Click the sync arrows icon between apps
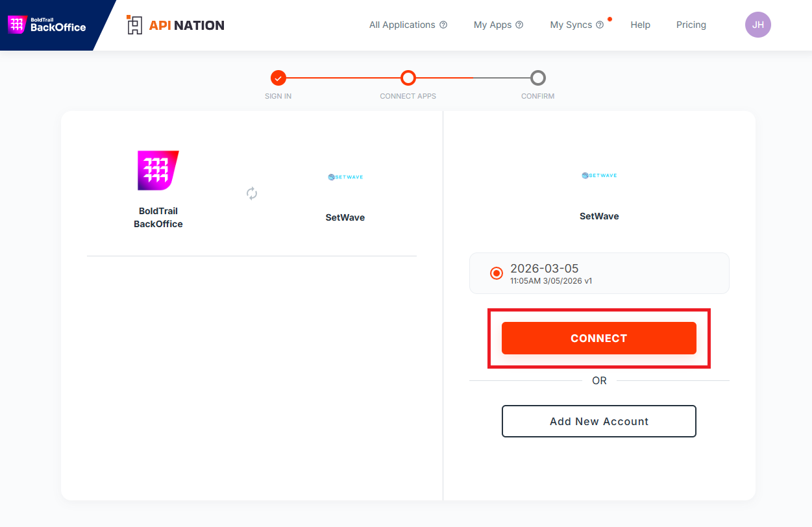This screenshot has width=812, height=527. point(252,193)
